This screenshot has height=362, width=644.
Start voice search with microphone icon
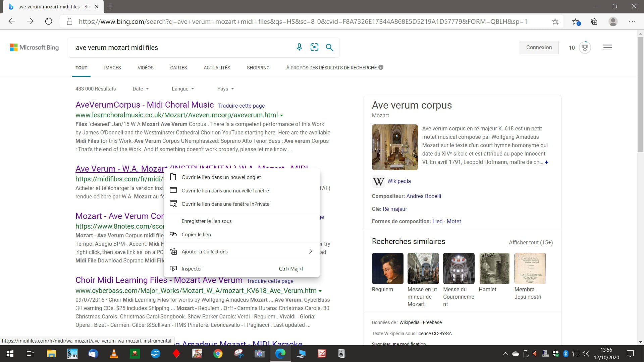(x=299, y=47)
